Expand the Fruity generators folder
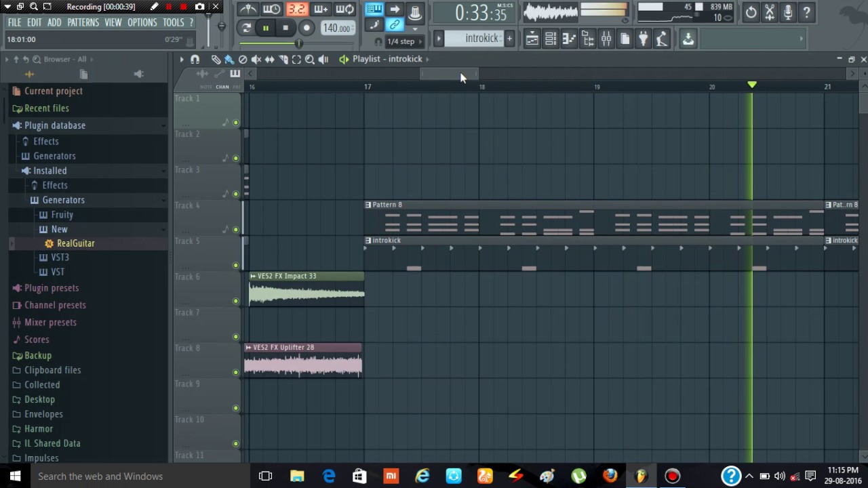The image size is (868, 488). point(62,215)
